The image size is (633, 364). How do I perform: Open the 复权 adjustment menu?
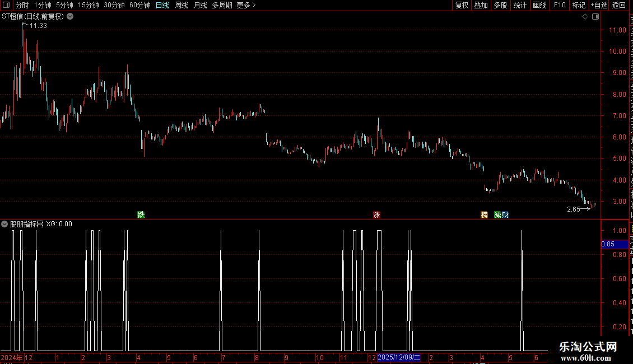coord(462,5)
